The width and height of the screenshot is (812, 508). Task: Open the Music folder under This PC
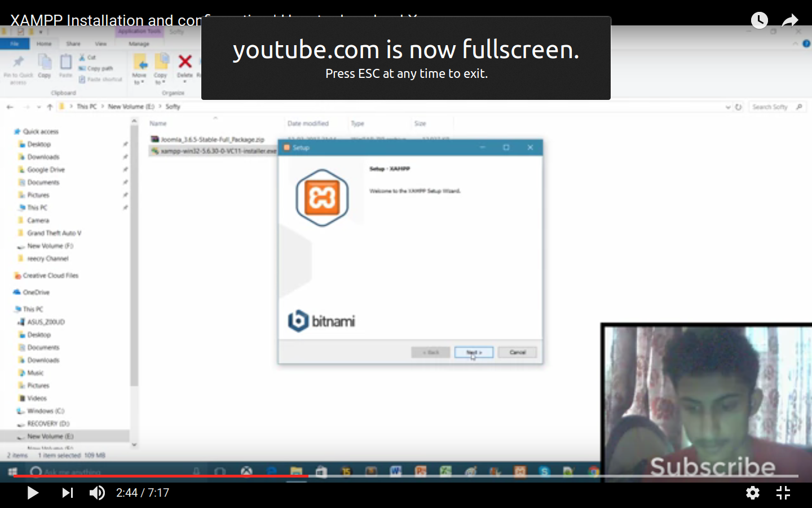(x=32, y=373)
